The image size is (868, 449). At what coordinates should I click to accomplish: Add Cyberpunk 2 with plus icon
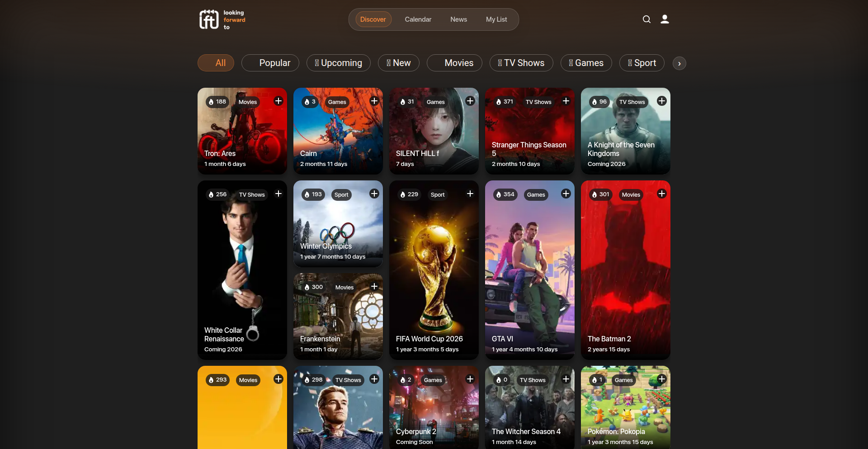[470, 379]
